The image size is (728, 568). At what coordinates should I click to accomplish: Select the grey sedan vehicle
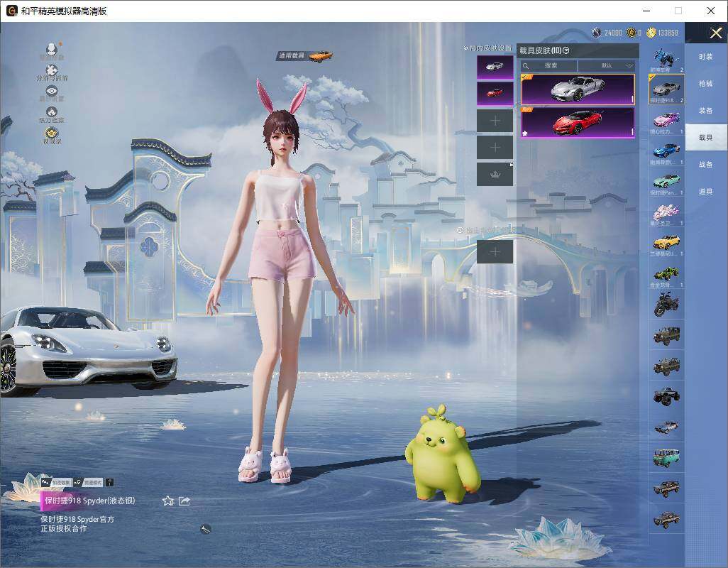tap(667, 427)
